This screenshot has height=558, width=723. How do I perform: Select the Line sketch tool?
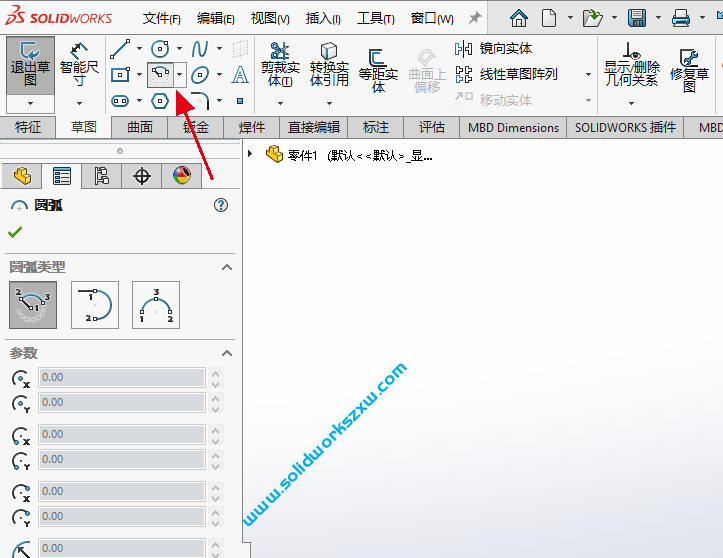coord(120,48)
